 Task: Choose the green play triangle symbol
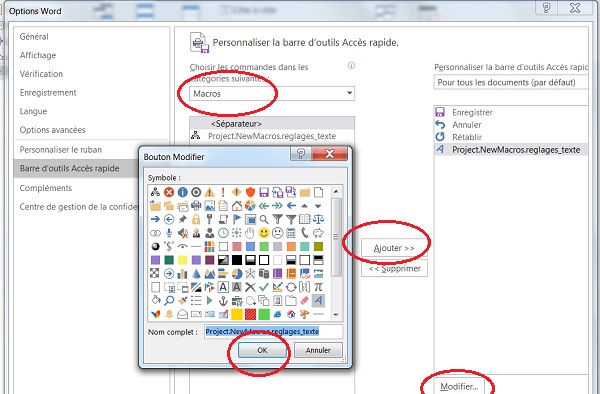coord(209,301)
